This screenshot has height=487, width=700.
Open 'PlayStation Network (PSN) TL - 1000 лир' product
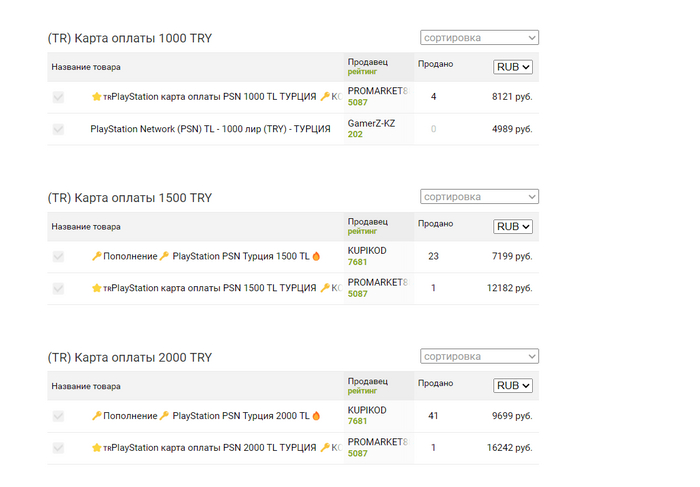[x=210, y=129]
